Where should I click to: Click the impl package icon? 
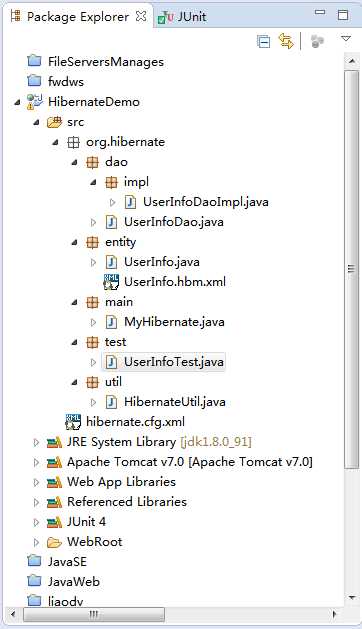pos(111,182)
